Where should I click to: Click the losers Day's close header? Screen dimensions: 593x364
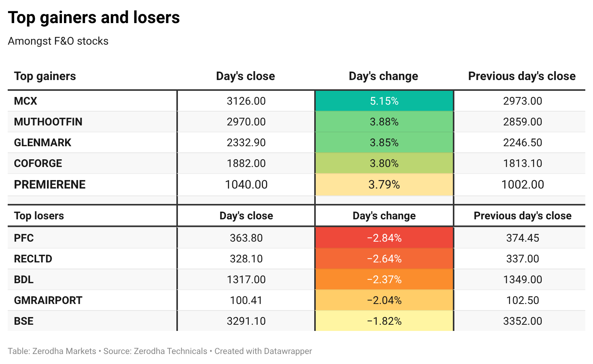246,215
